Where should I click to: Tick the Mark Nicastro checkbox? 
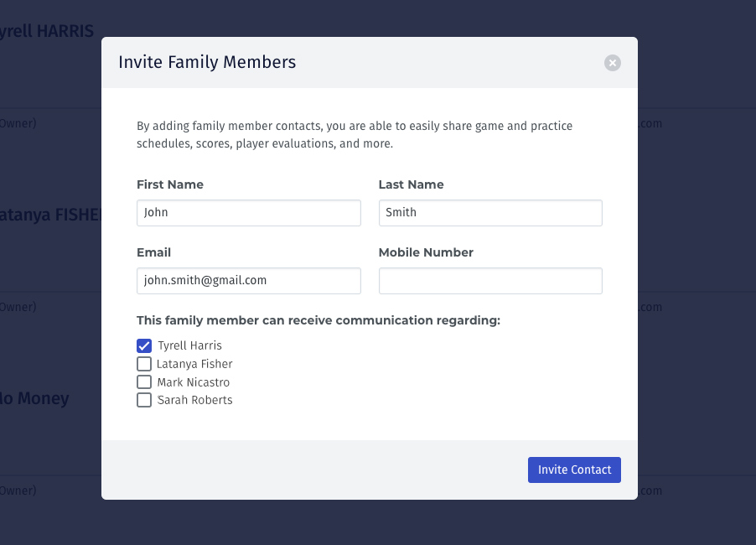(144, 382)
